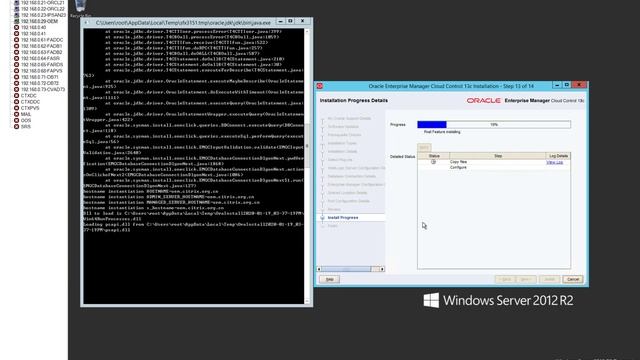The height and width of the screenshot is (360, 640).
Task: Click the red icon next to SRS
Action: 16,127
